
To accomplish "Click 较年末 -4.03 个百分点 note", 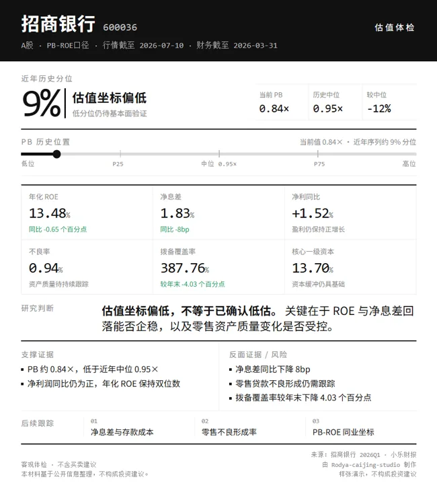I will coord(193,284).
